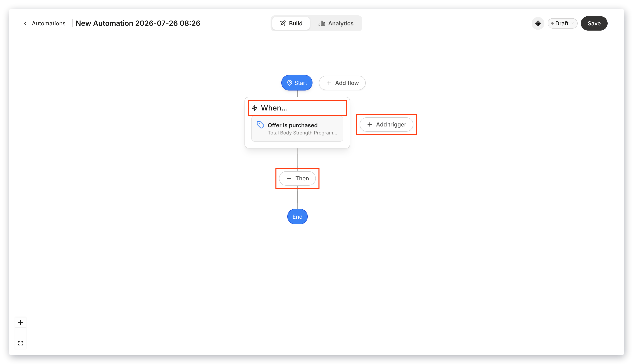This screenshot has height=364, width=633.
Task: Click the When... trigger header
Action: (x=297, y=108)
